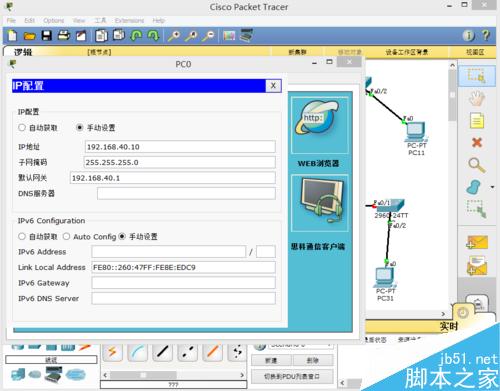Screen dimensions: 500x391
Task: Select automatic (DHCP) IPv4 radio button
Action: point(22,127)
